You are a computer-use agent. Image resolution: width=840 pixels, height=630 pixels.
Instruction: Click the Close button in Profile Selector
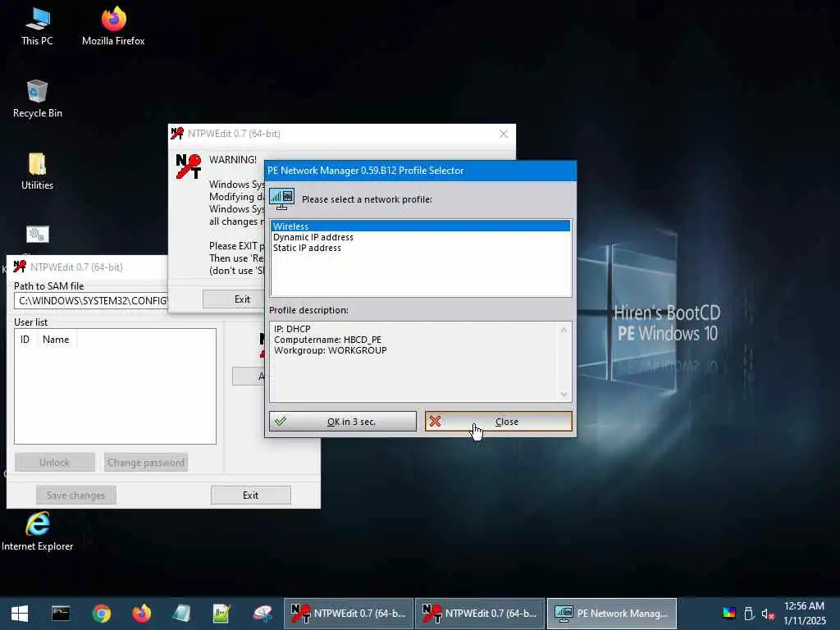pos(499,422)
